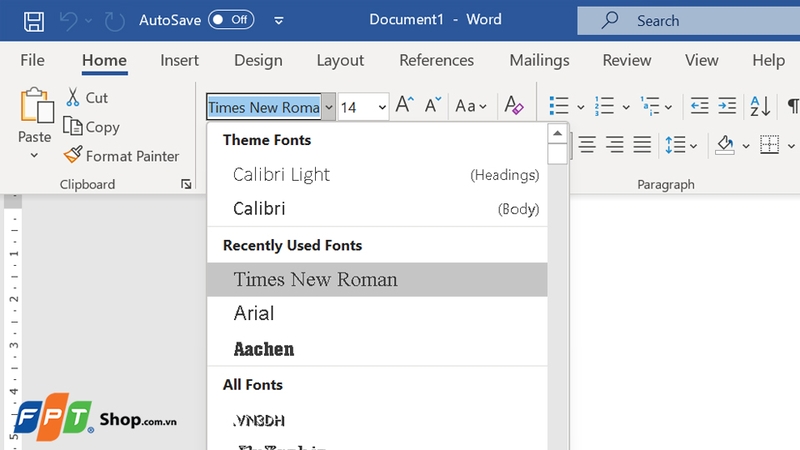Image resolution: width=800 pixels, height=450 pixels.
Task: Open the Customize Quick Access Toolbar dropdown
Action: click(279, 20)
